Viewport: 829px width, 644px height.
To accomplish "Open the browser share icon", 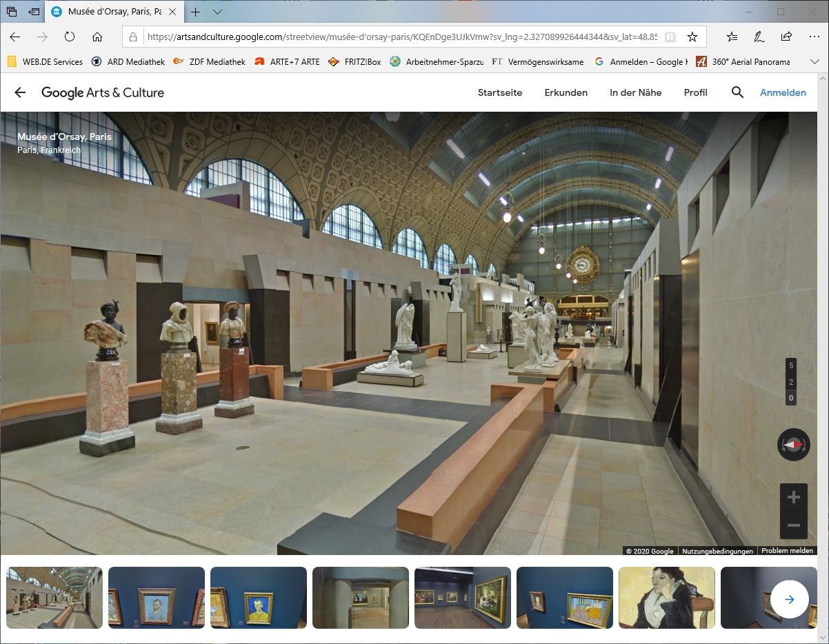I will (786, 37).
